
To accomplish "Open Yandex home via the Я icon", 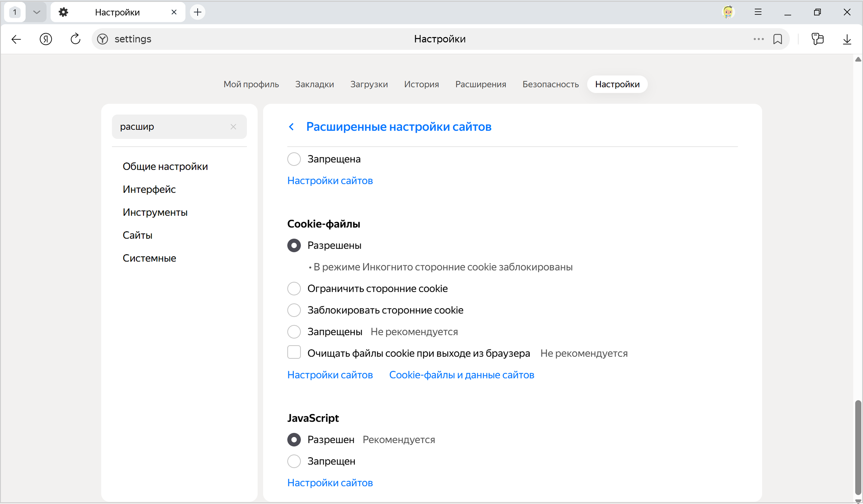I will (46, 39).
